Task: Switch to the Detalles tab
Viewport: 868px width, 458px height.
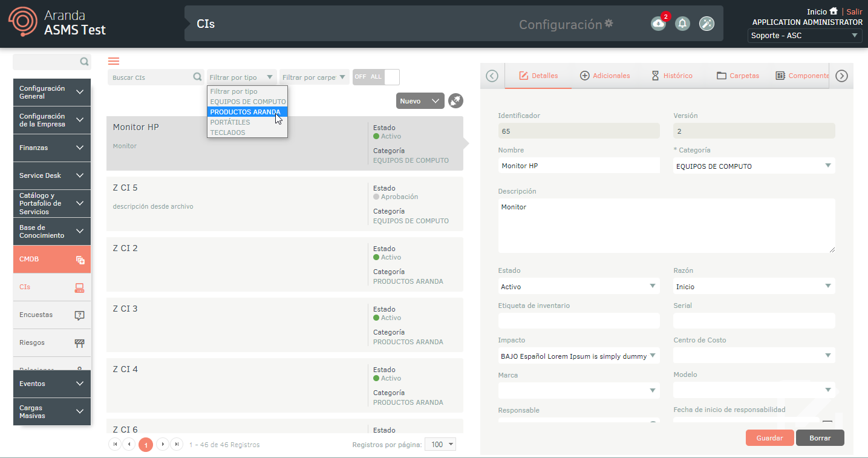Action: pyautogui.click(x=538, y=76)
